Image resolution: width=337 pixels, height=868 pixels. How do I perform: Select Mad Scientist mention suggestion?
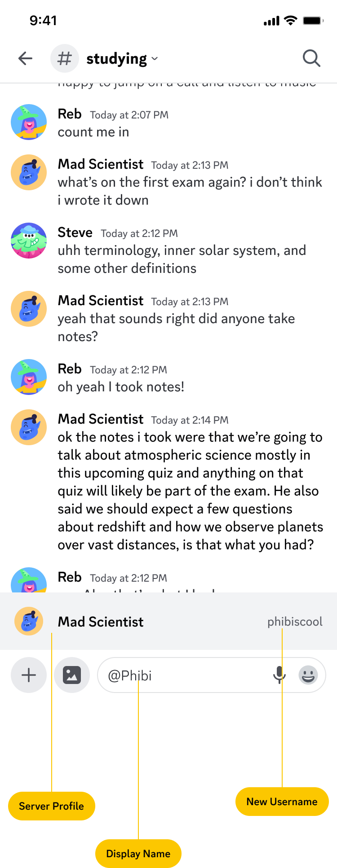pos(101,622)
